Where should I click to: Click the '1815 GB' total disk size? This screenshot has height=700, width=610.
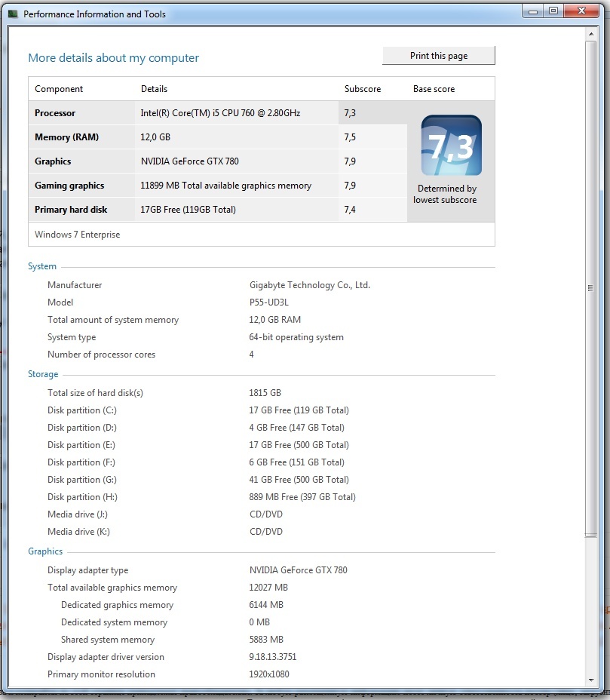coord(265,393)
